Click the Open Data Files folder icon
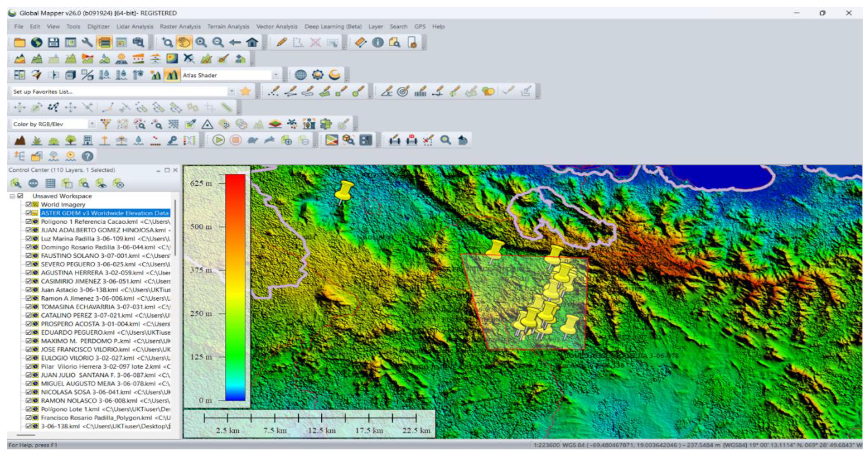Viewport: 868px width, 455px height. click(x=19, y=43)
